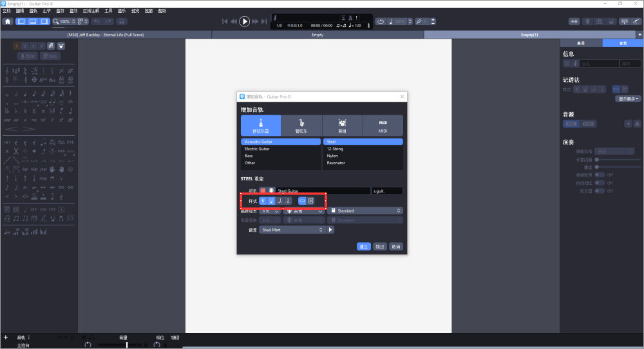Open the score layout grid icon
This screenshot has width=644, height=349.
pyautogui.click(x=82, y=21)
